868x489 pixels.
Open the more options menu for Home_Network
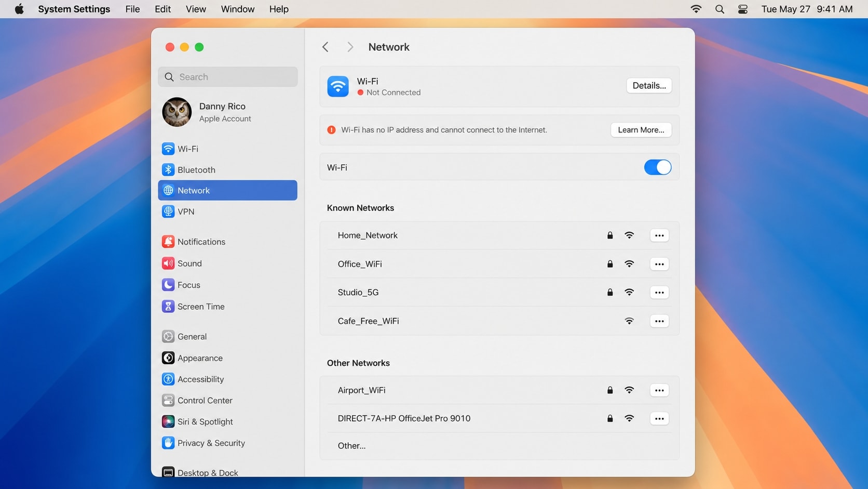(x=659, y=235)
